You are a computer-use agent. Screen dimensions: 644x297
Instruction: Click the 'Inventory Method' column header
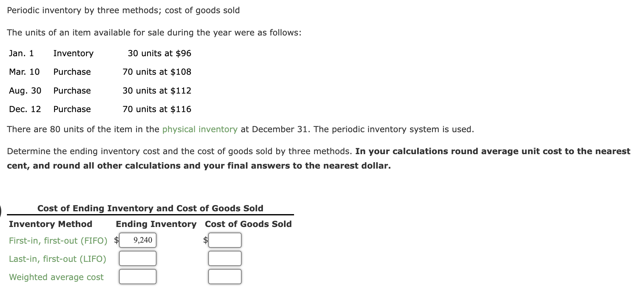pyautogui.click(x=51, y=224)
